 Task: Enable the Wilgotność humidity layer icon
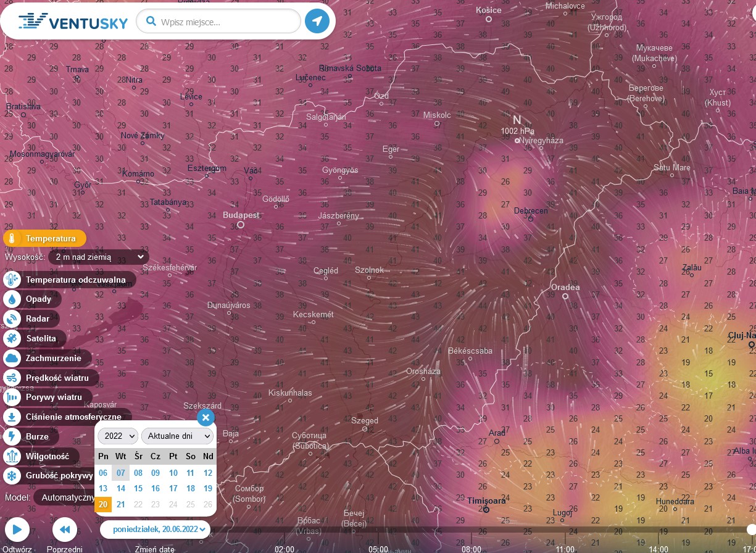[12, 457]
